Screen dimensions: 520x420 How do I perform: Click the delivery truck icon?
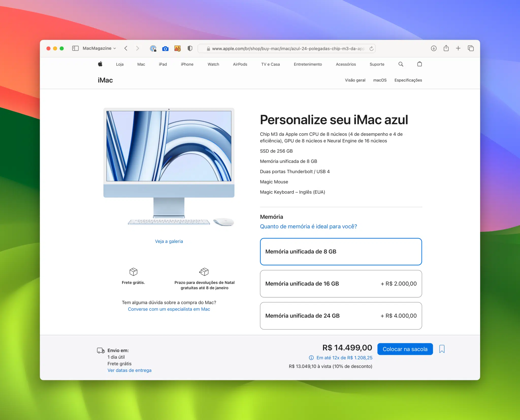tap(101, 350)
